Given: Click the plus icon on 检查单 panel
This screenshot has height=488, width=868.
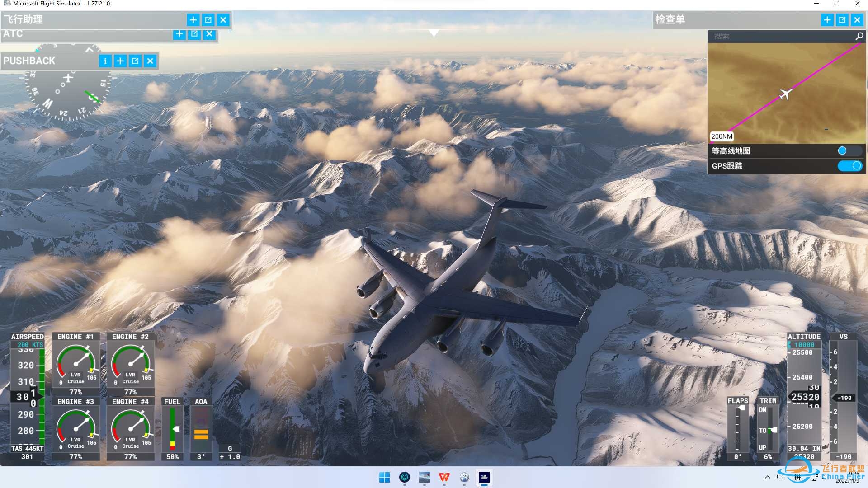Looking at the screenshot, I should pos(827,20).
